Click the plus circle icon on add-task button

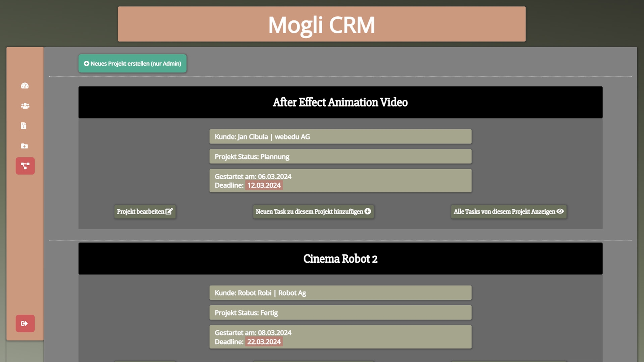coord(368,212)
